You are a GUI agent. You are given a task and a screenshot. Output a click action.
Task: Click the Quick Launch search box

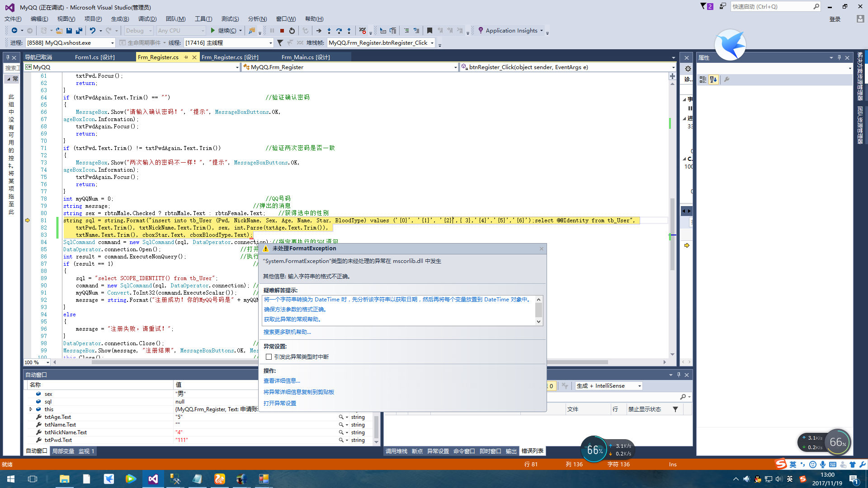pos(775,6)
